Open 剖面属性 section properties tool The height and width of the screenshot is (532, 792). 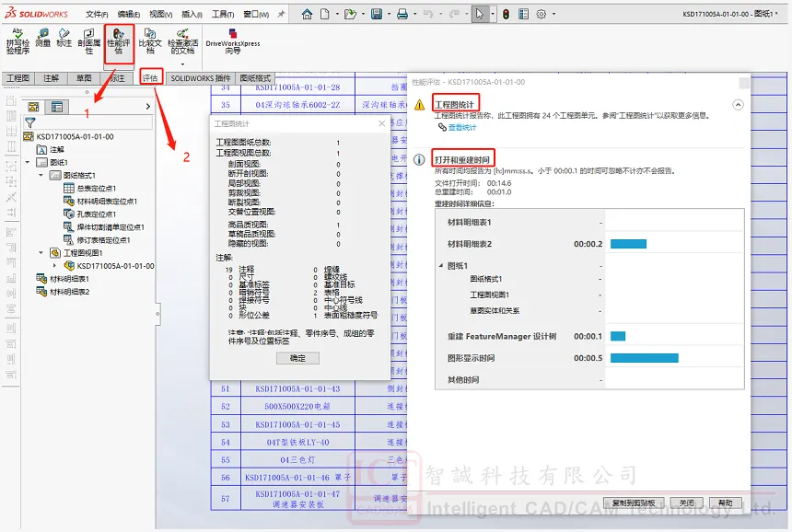[89, 40]
